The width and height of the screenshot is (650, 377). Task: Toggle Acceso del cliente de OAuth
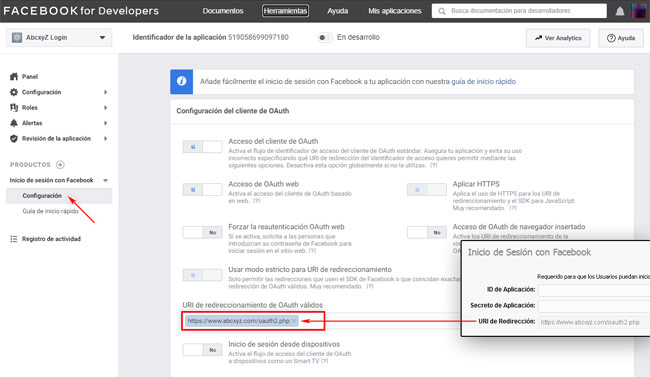coord(202,147)
